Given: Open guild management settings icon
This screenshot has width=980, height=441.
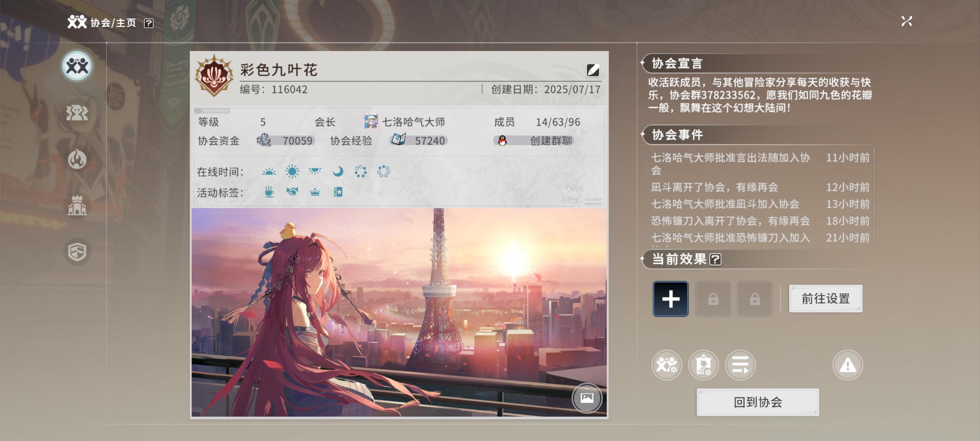Looking at the screenshot, I should 666,365.
